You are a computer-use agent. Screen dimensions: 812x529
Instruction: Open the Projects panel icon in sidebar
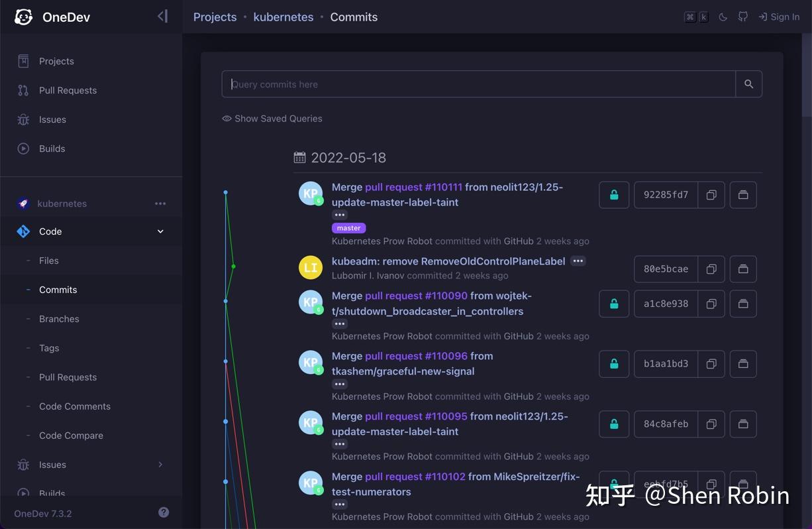(x=23, y=60)
